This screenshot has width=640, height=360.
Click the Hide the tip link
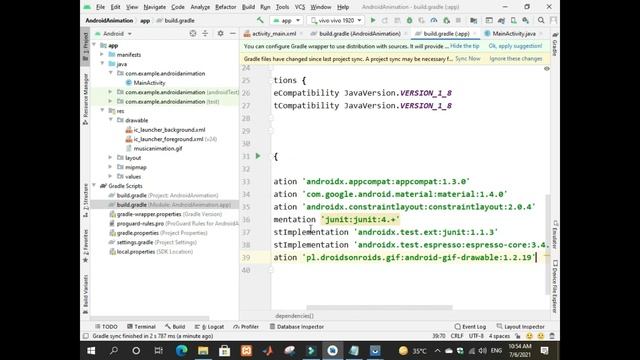point(464,46)
